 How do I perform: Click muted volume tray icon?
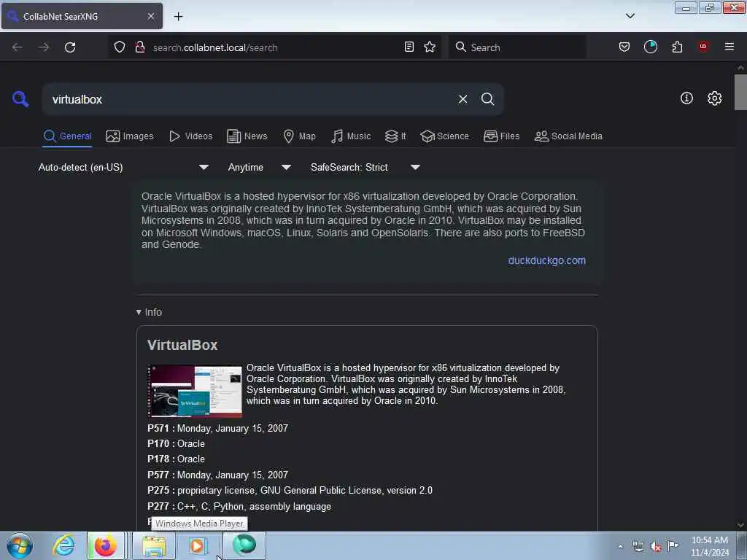click(656, 547)
